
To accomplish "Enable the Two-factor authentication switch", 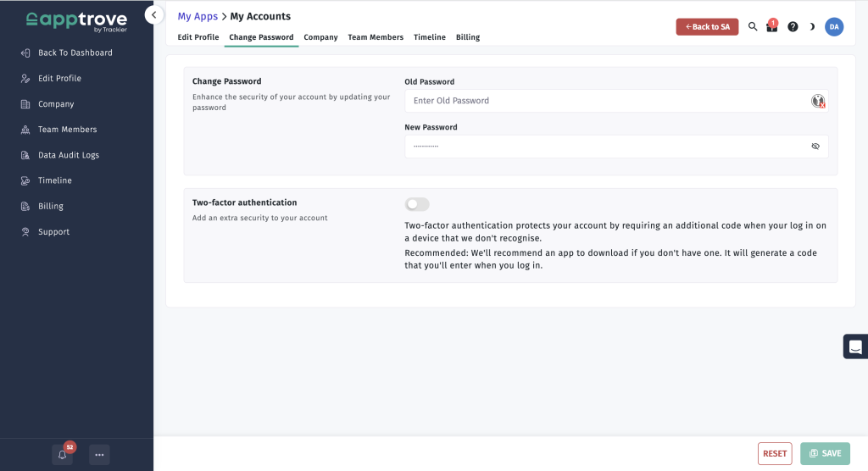I will 417,204.
